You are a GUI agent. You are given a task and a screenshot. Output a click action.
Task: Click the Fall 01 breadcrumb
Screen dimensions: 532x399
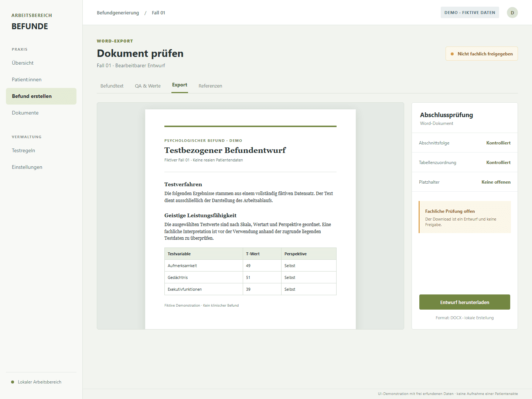tap(158, 13)
